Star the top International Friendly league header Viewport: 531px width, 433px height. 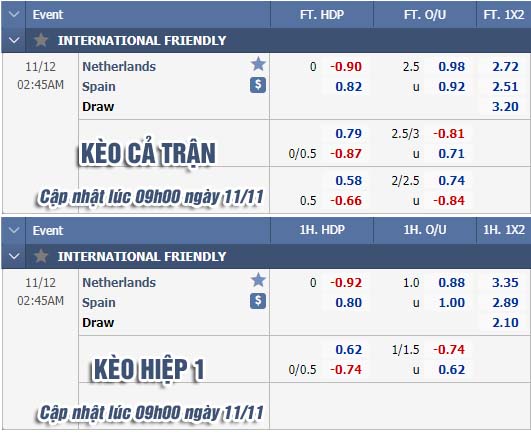click(x=41, y=40)
